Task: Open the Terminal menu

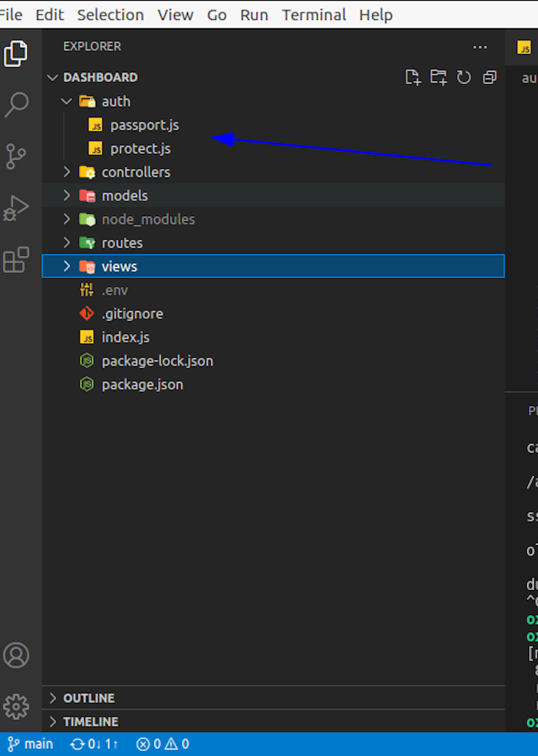Action: coord(313,14)
